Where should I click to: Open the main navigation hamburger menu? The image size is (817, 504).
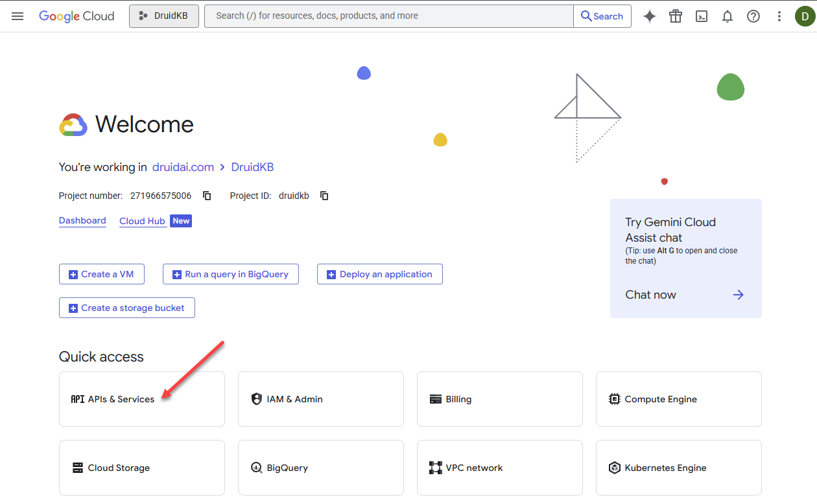[18, 16]
